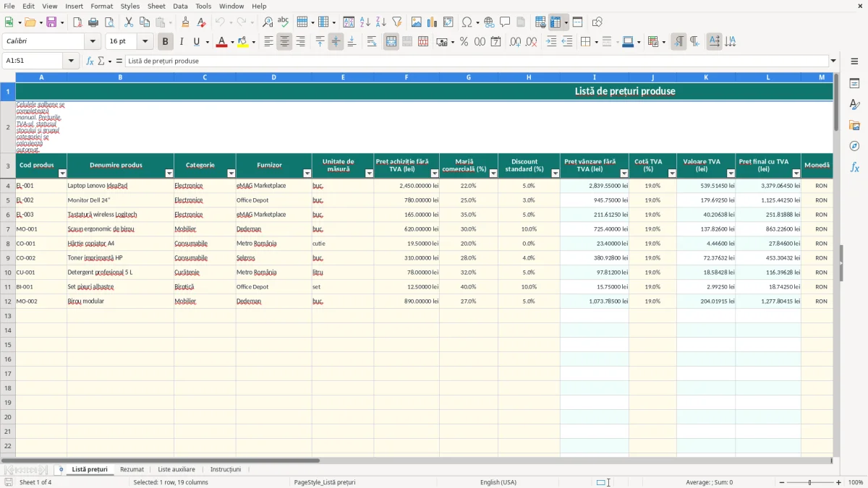This screenshot has width=868, height=488.
Task: Export directly as PDF
Action: (77, 22)
